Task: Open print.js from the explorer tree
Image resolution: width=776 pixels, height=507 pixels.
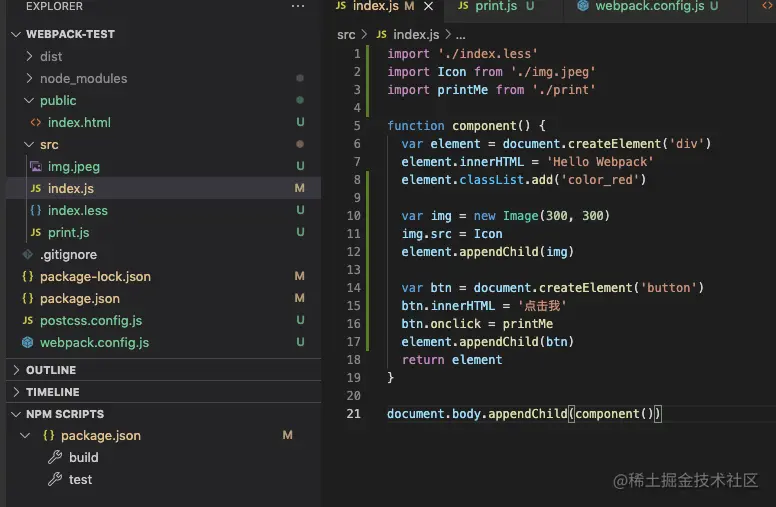Action: click(x=69, y=233)
